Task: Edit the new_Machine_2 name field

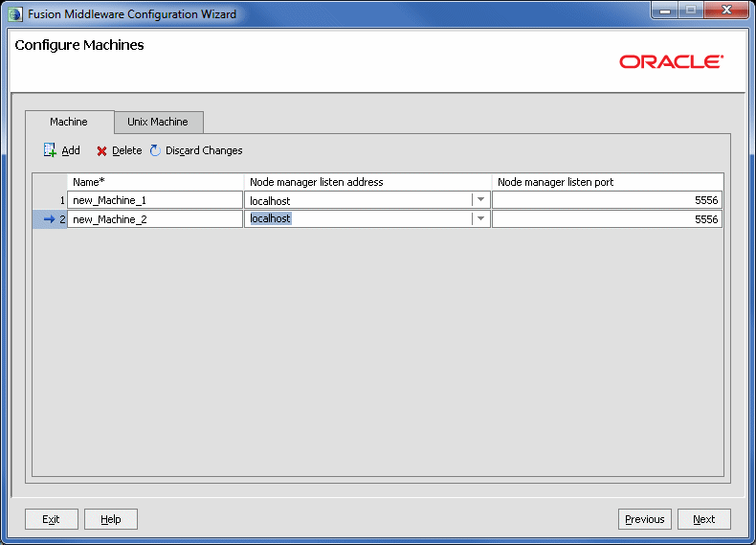Action: point(155,219)
